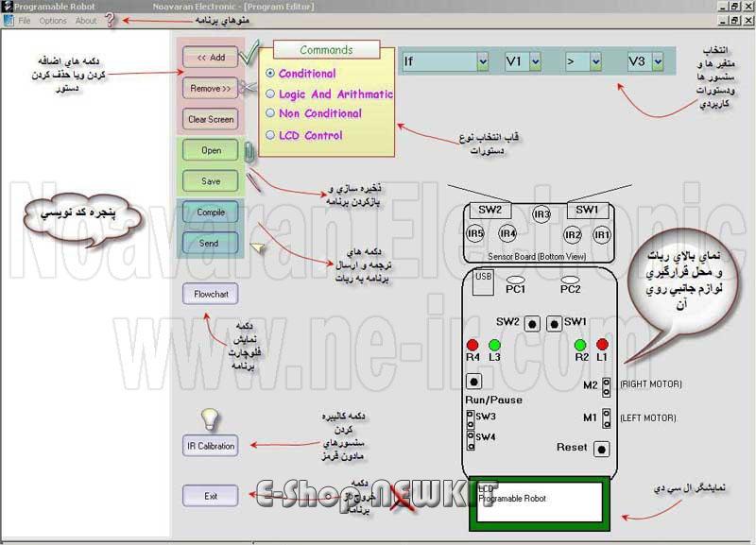756x545 pixels.
Task: Open the File menu
Action: 25,20
